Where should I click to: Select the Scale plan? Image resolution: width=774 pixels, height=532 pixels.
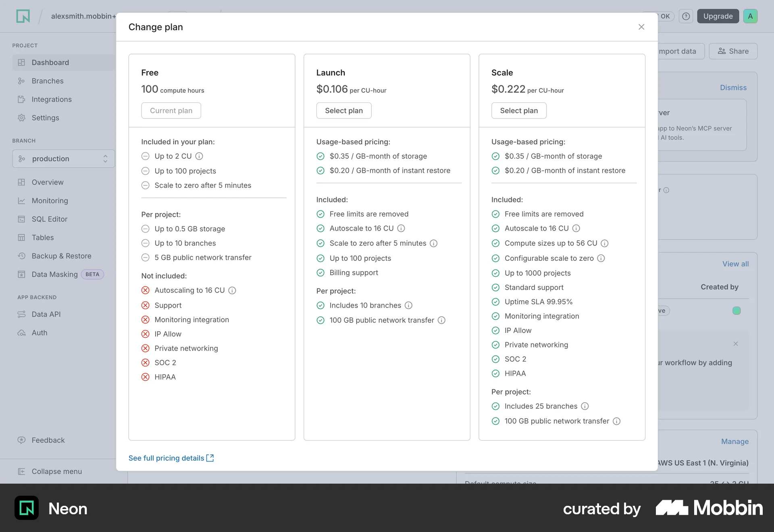tap(519, 110)
